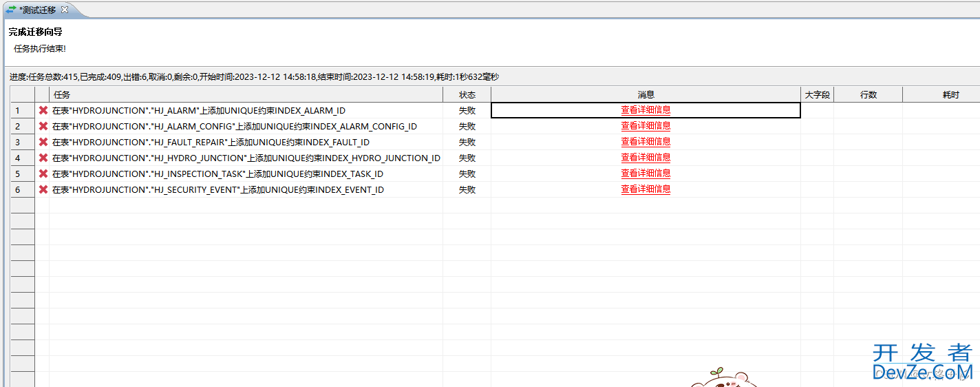
Task: Open 查看详细信息 for INDEX_ALARM_CONFIG_ID row
Action: click(x=646, y=125)
